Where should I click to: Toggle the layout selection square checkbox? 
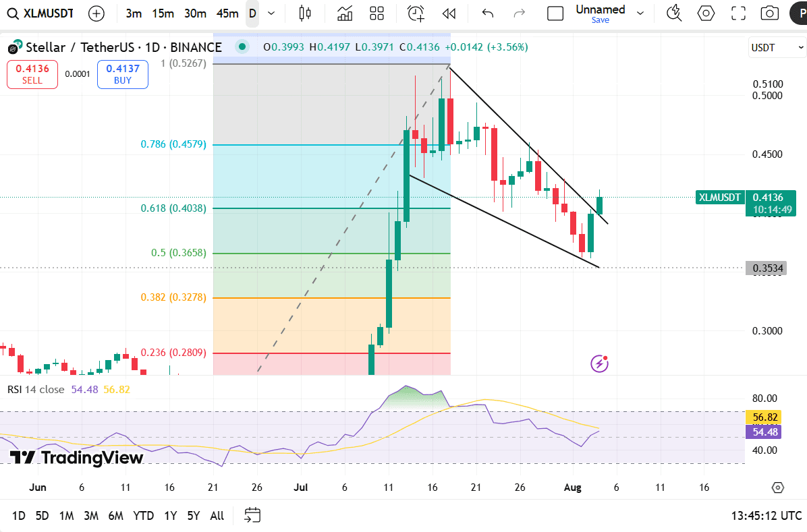tap(555, 13)
